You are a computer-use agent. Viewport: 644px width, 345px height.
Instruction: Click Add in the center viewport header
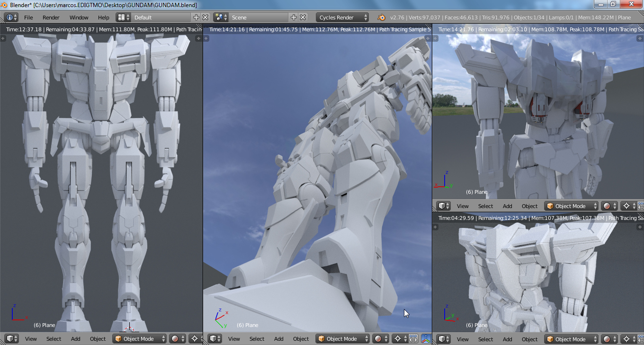(x=279, y=339)
